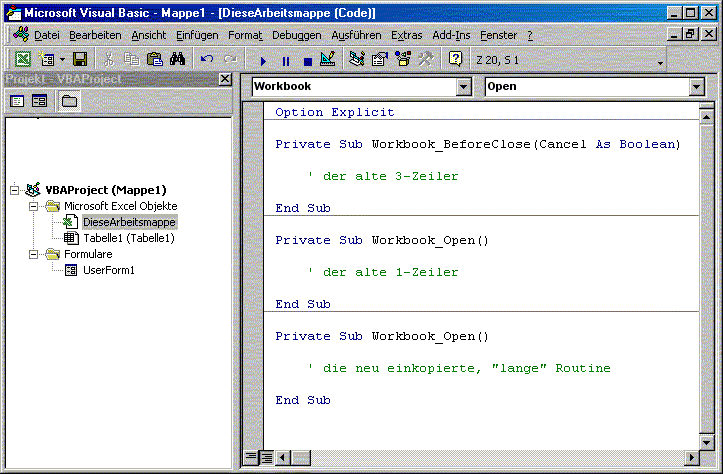The image size is (723, 474).
Task: Undo last action with arrow icon
Action: pyautogui.click(x=207, y=59)
